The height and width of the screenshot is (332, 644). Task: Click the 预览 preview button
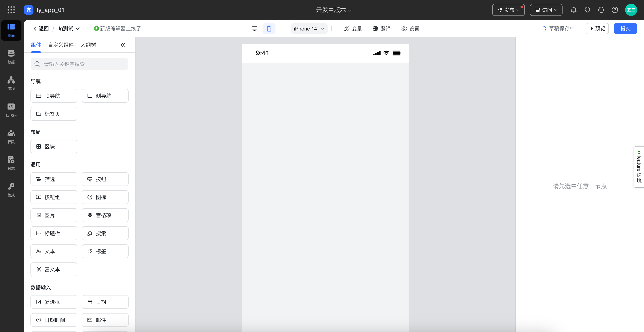[597, 29]
